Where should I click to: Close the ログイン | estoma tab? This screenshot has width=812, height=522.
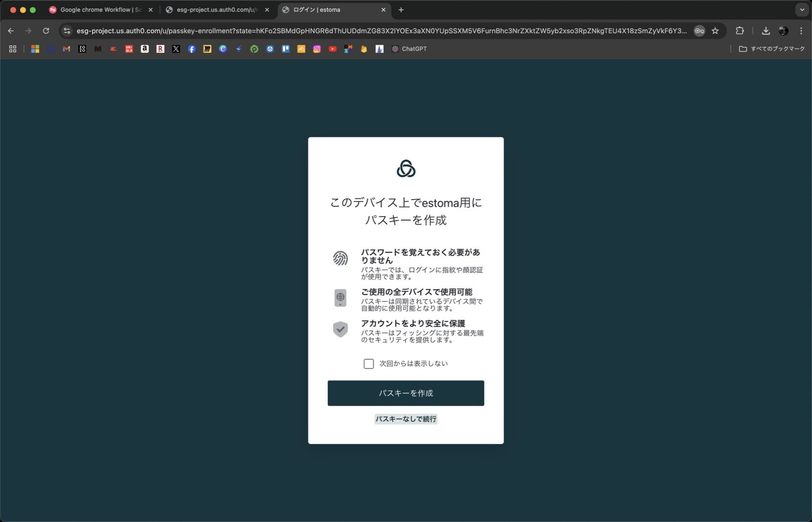383,10
